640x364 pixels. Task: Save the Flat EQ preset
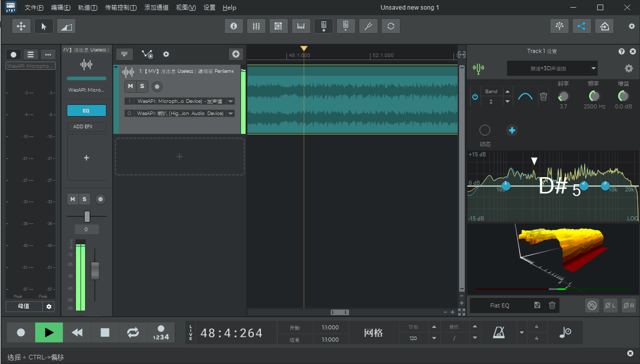[x=537, y=305]
